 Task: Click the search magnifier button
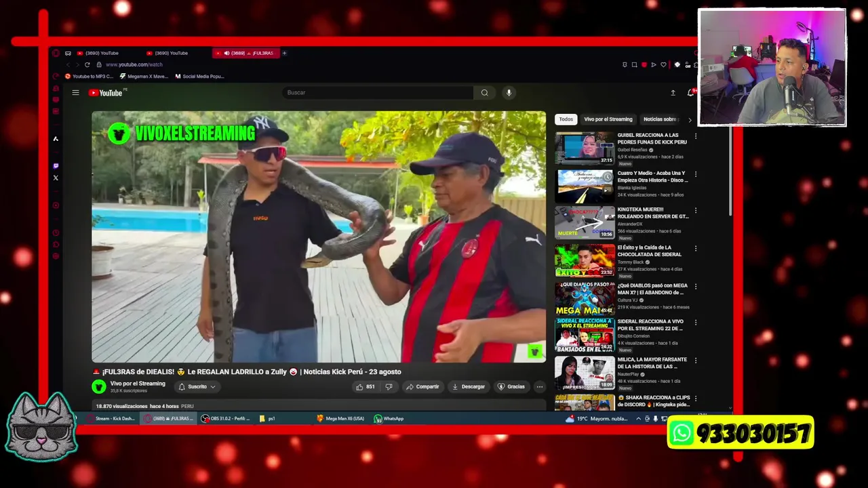click(484, 93)
